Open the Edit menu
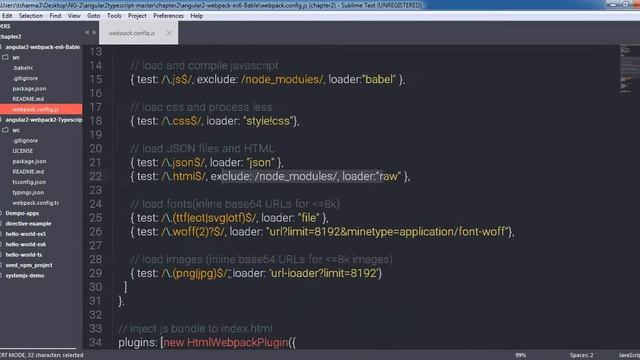Viewport: 640px width, 360px height. click(7, 16)
